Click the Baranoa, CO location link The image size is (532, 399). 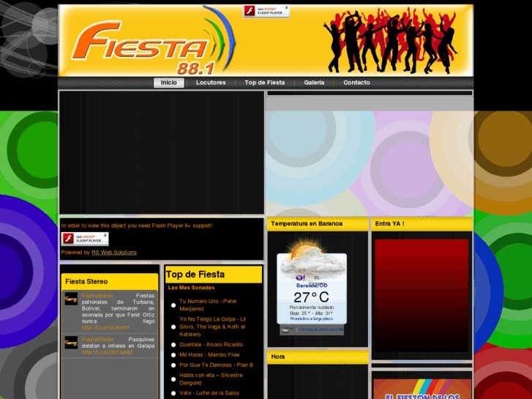(312, 286)
